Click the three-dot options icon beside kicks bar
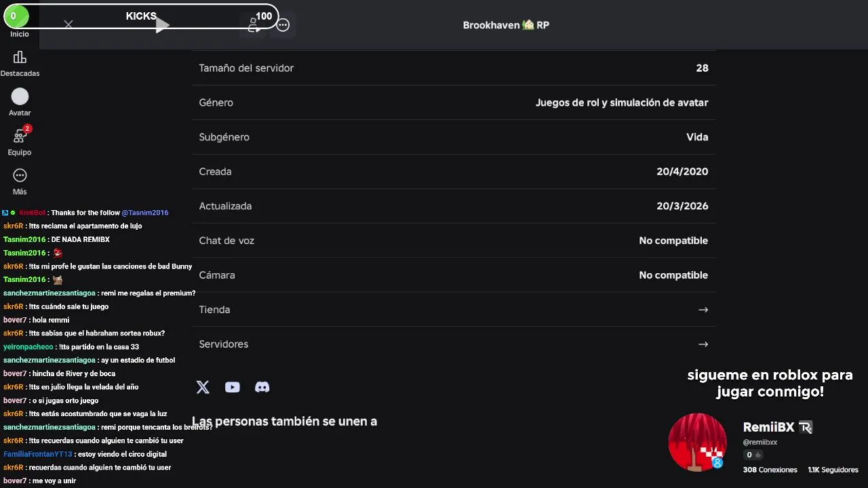 (x=283, y=25)
